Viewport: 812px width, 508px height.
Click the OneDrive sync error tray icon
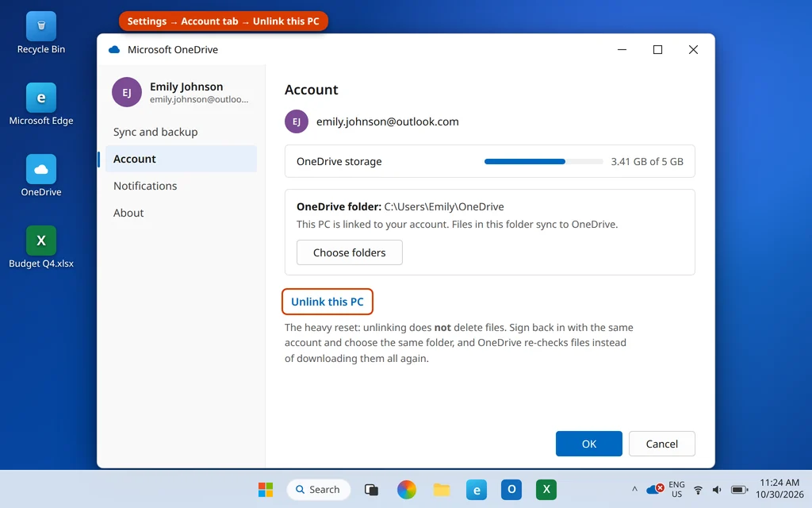coord(655,489)
